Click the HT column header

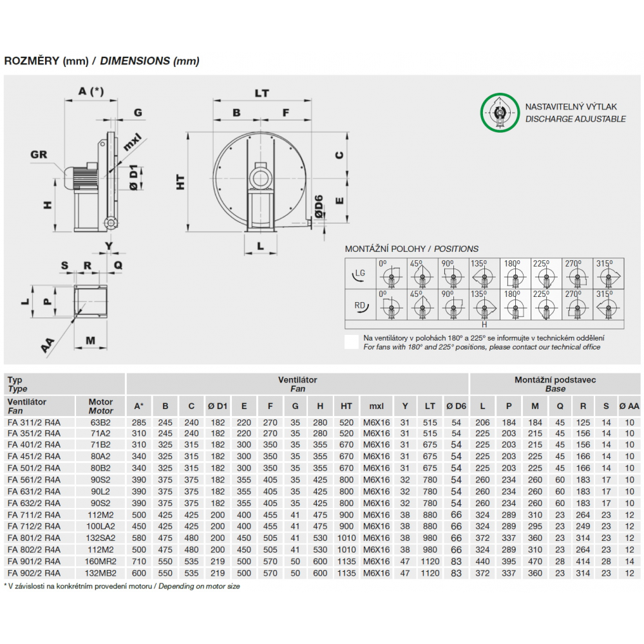pyautogui.click(x=346, y=406)
